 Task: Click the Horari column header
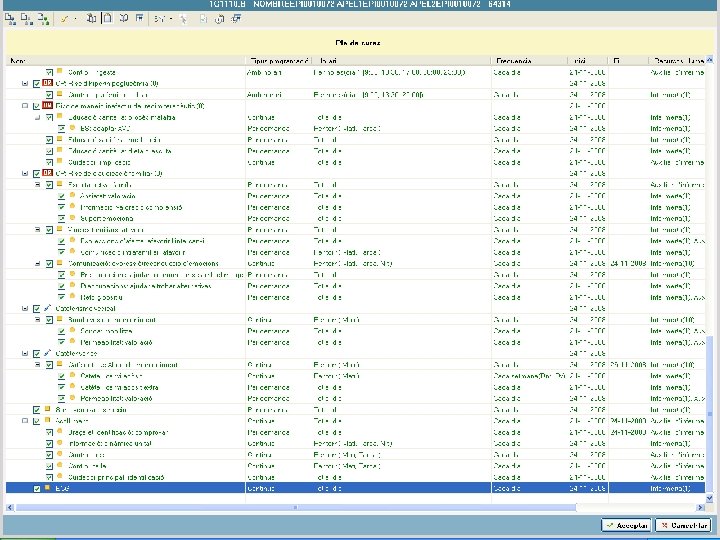402,61
